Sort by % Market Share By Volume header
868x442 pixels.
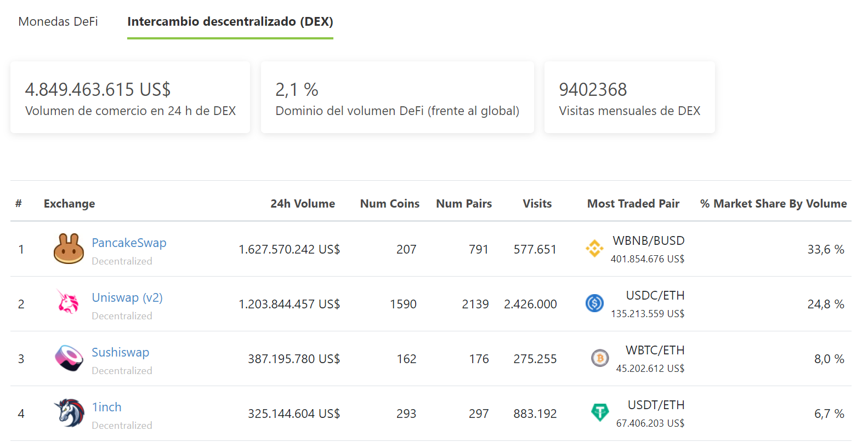point(774,204)
